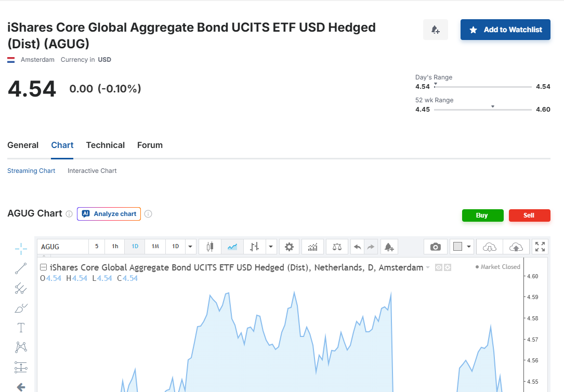Switch chart to area style
Screen dimensions: 564x392
232,247
